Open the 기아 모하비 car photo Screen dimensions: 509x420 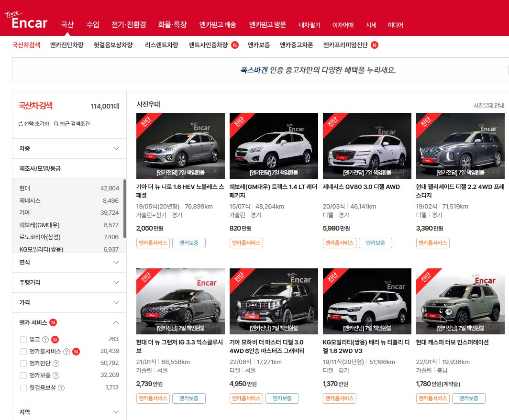[x=274, y=301]
